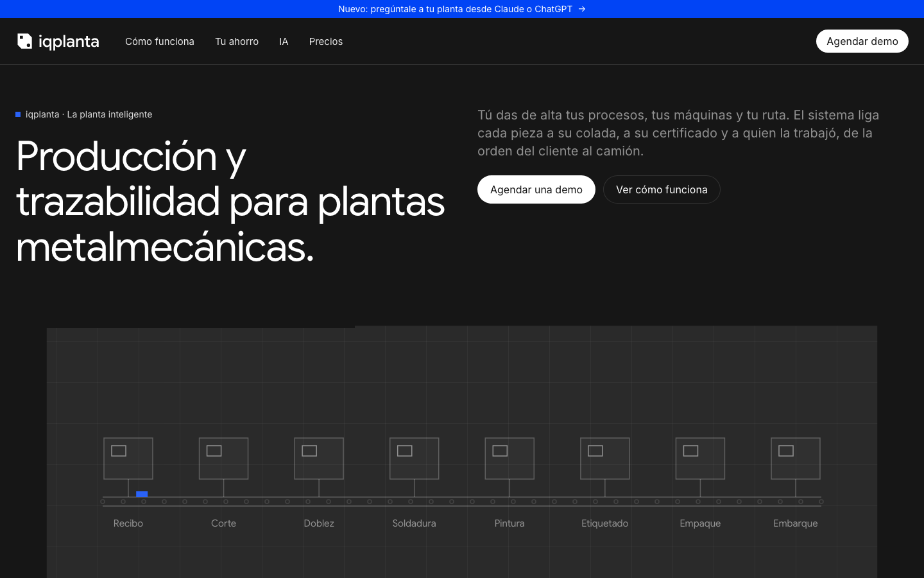Click the blue piece on the conveyor
Screen dimensions: 924x578
click(x=142, y=494)
